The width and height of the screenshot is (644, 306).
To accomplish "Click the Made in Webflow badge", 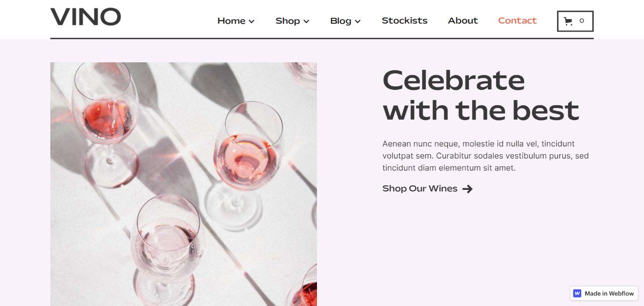I will click(603, 293).
